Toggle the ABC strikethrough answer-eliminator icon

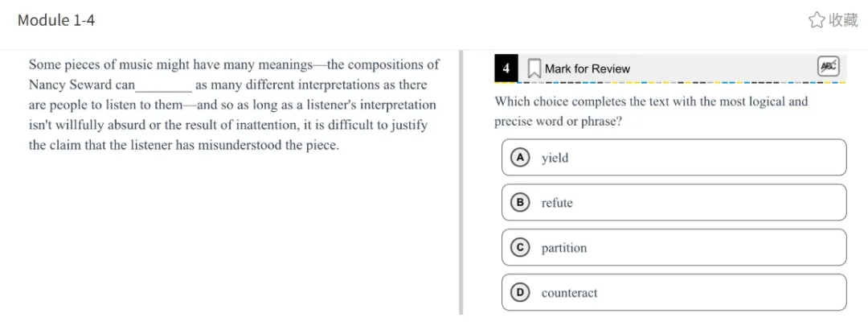pyautogui.click(x=828, y=67)
